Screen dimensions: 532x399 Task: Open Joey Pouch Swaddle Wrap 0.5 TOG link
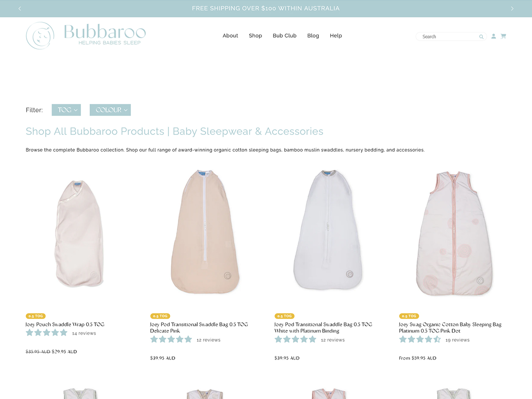point(65,325)
